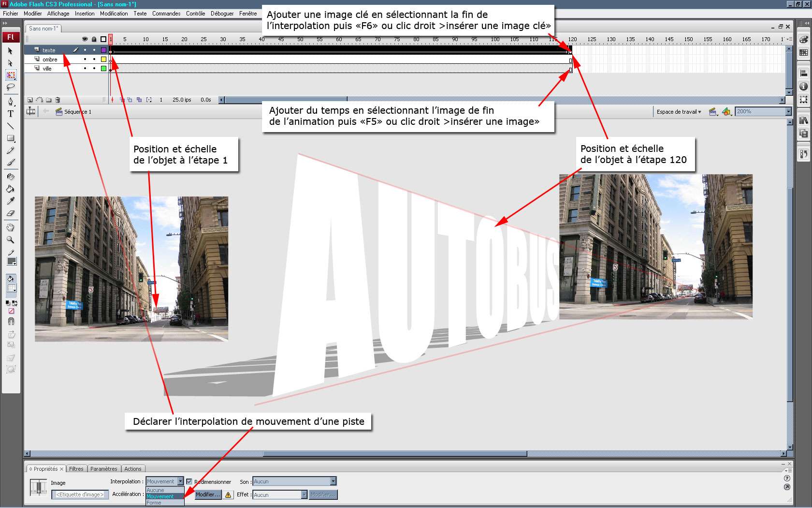This screenshot has height=508, width=812.
Task: Select the Rectangle tool
Action: click(11, 138)
